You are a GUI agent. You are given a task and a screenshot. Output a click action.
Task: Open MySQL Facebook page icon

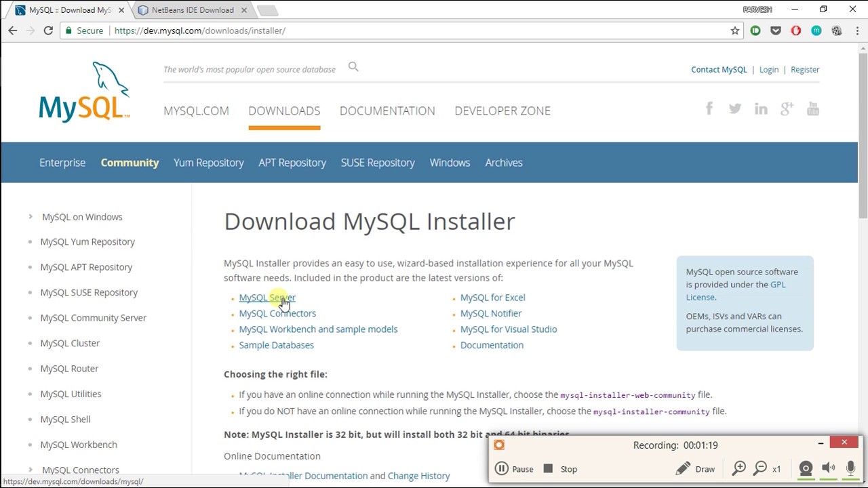pos(709,108)
